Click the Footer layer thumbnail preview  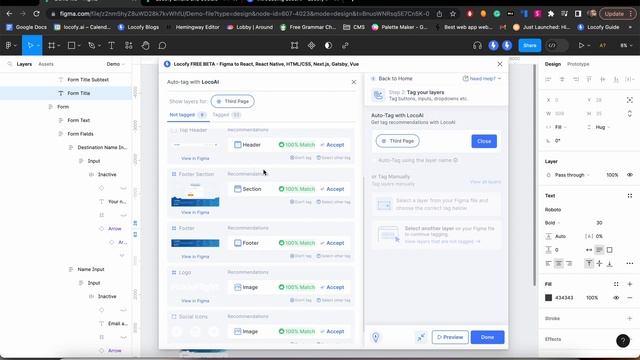click(195, 243)
